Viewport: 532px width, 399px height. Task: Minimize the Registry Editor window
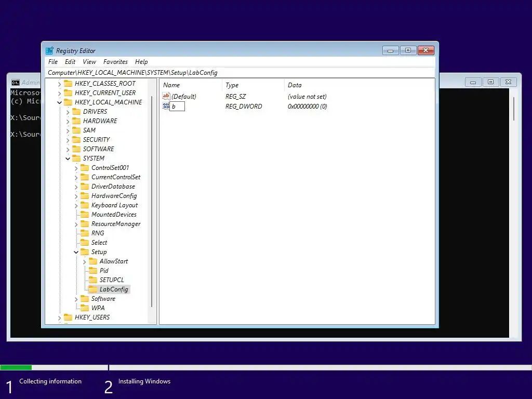[x=391, y=50]
